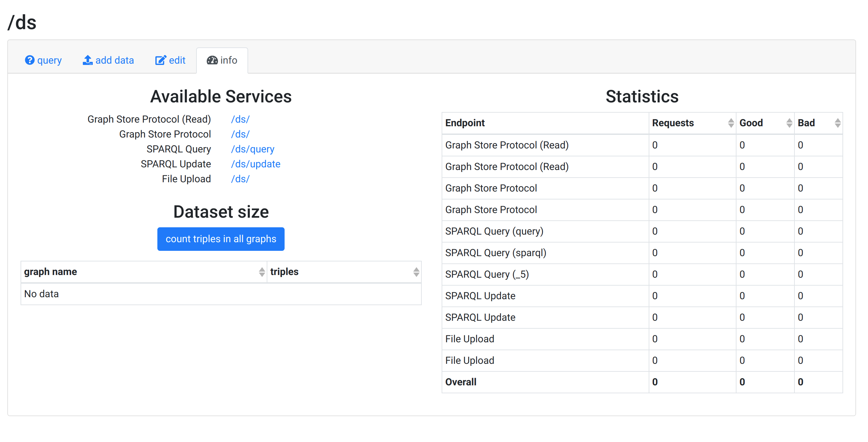Open Graph Store Protocol (Read) /ds/ link
The height and width of the screenshot is (442, 868).
click(x=240, y=119)
